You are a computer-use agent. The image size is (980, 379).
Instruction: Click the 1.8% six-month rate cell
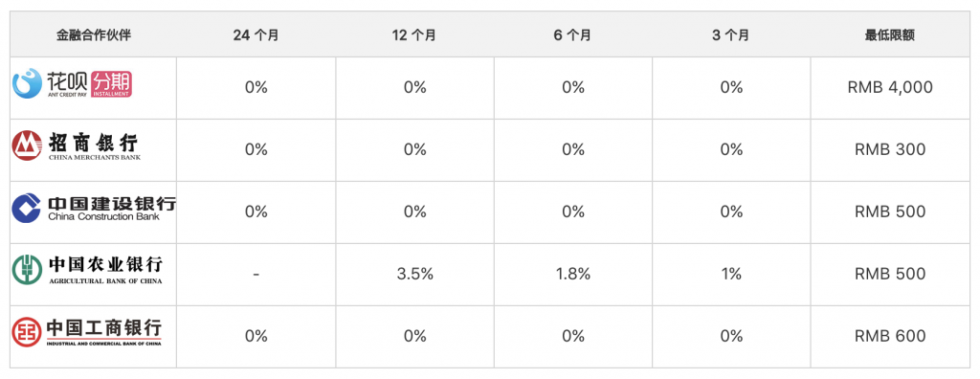click(573, 274)
